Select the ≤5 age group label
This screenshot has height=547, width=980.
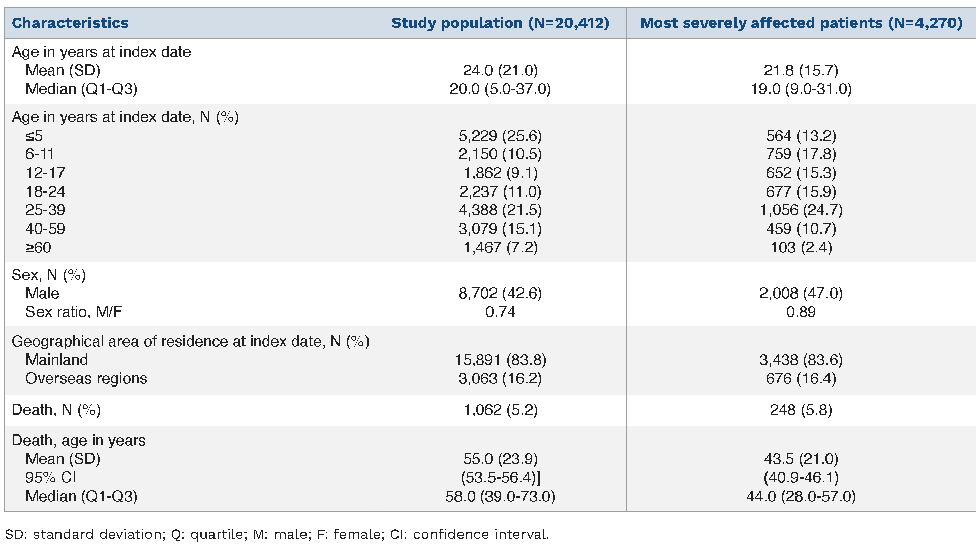coord(34,136)
